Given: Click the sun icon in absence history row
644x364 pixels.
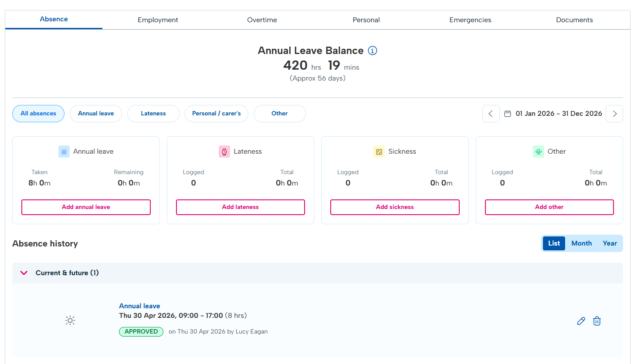Looking at the screenshot, I should tap(70, 320).
